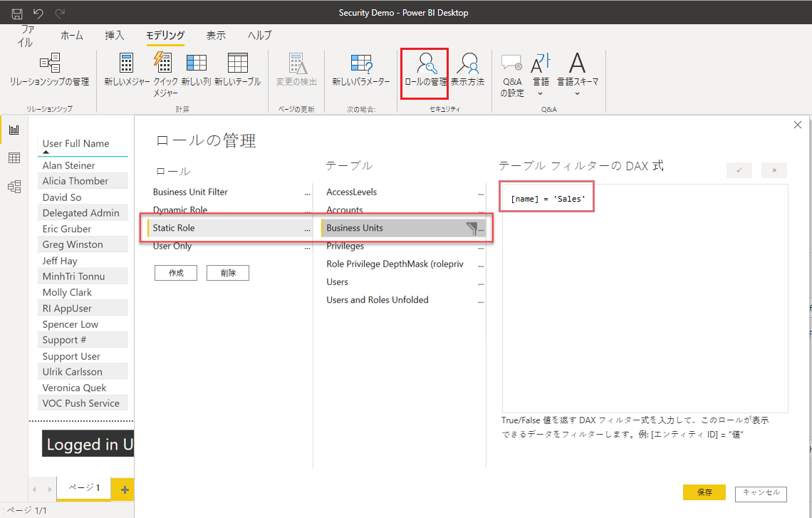Add a new page with plus button

tap(124, 489)
